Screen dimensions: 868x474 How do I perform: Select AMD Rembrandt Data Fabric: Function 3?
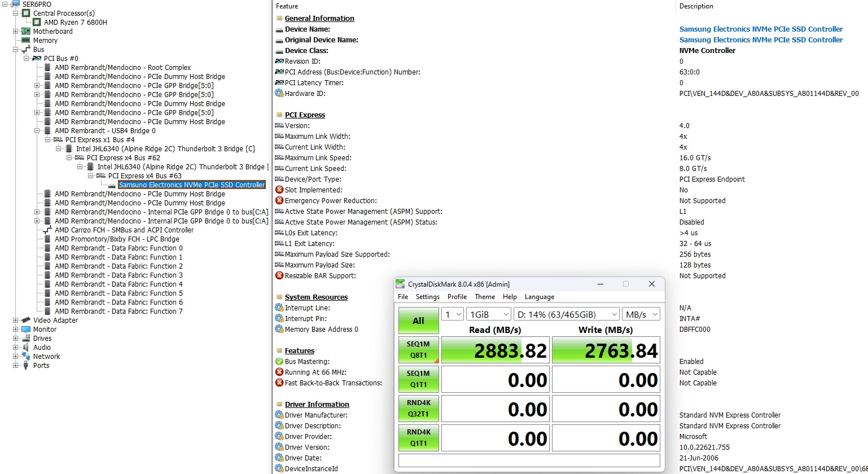119,275
